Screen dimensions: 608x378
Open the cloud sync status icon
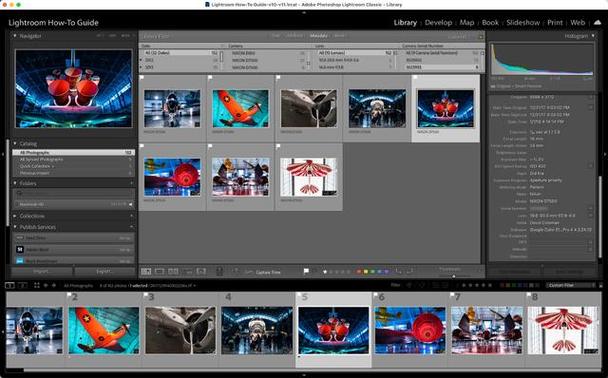(598, 22)
